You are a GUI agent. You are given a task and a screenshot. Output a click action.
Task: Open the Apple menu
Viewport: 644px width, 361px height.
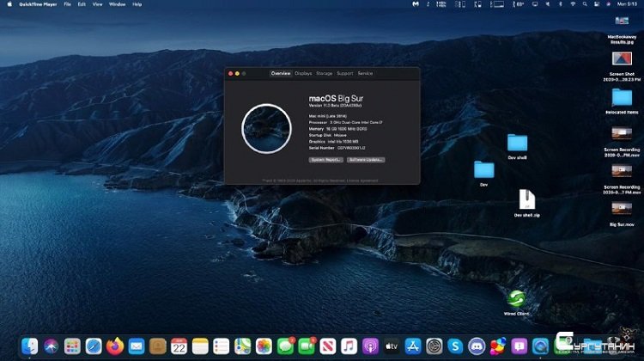(x=9, y=4)
